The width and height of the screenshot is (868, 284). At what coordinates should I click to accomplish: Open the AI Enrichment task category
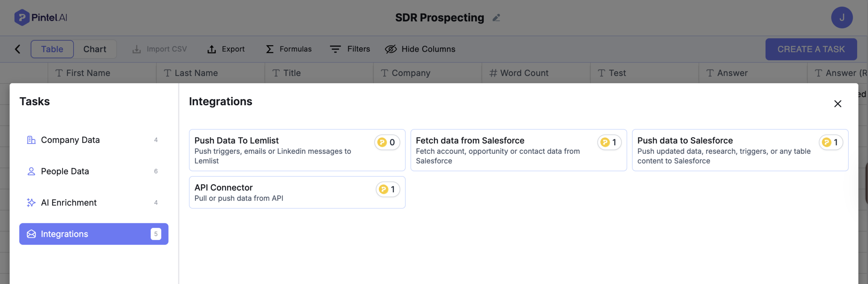[94, 203]
